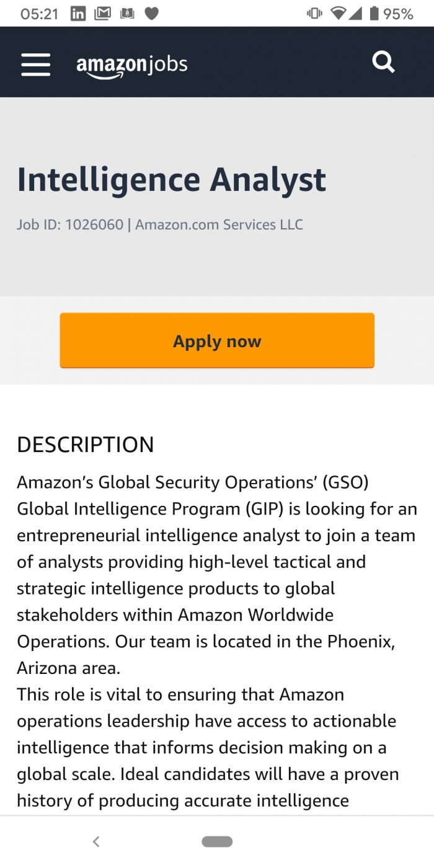This screenshot has height=868, width=434.
Task: Tap the DESCRIPTION section heading
Action: coord(85,445)
